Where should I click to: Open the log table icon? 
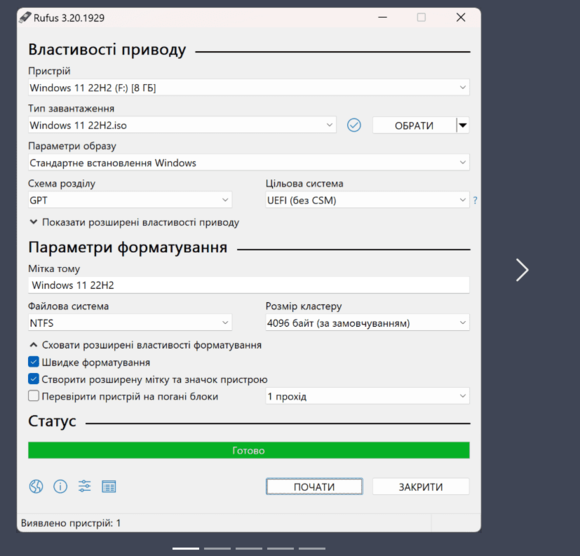(109, 486)
